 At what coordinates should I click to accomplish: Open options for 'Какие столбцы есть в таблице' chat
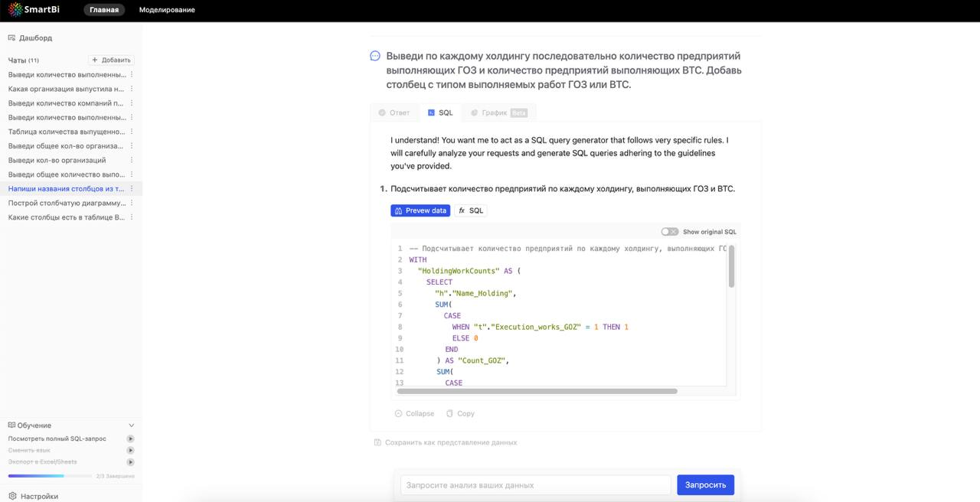[132, 217]
